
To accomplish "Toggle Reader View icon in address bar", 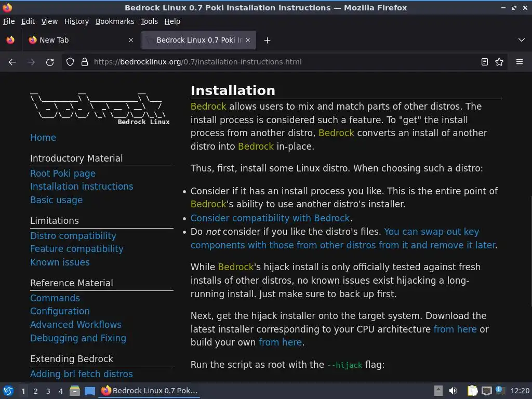I will (x=485, y=62).
